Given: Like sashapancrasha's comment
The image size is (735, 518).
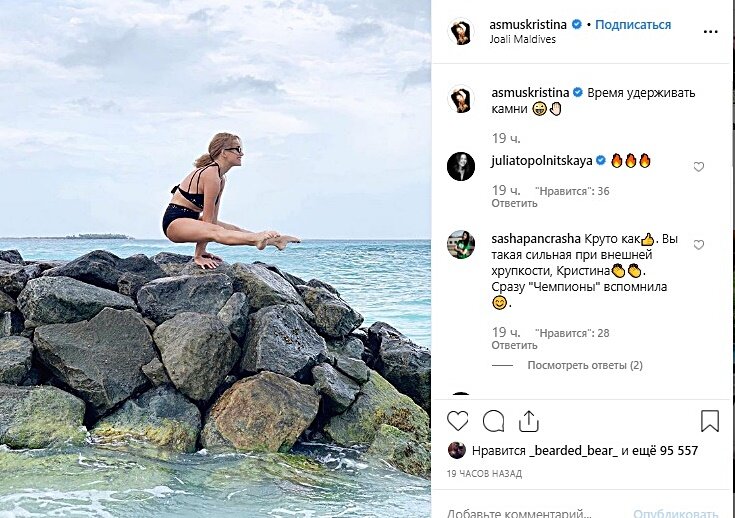Looking at the screenshot, I should (x=699, y=245).
